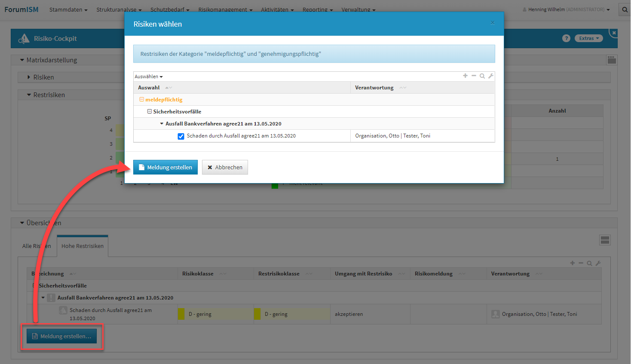Close the Risiken wählen dialog with X
The width and height of the screenshot is (631, 364).
click(493, 23)
